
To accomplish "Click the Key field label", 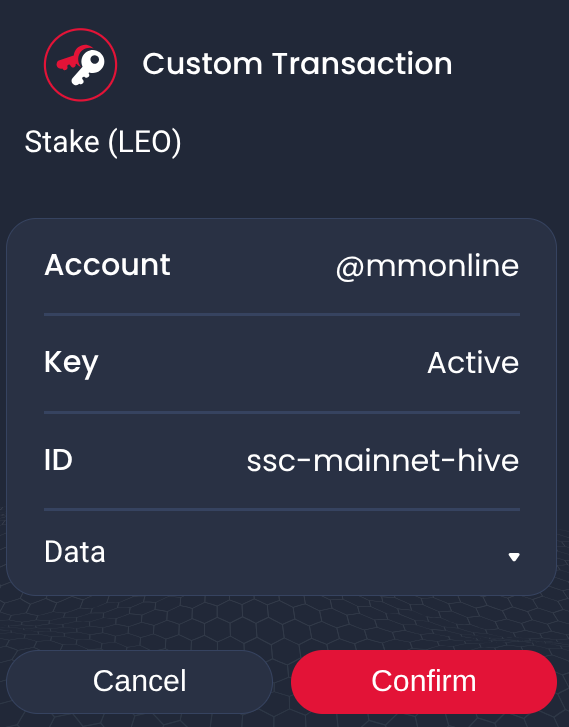I will tap(71, 363).
